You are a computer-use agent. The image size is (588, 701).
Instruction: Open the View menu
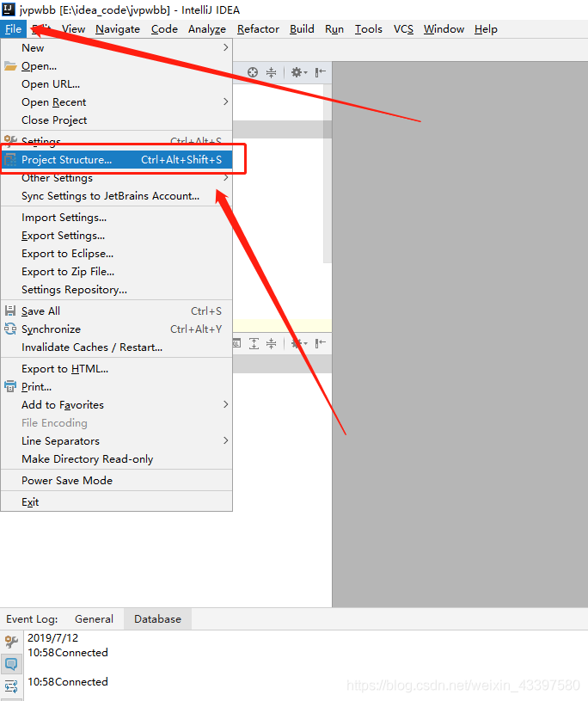tap(73, 29)
